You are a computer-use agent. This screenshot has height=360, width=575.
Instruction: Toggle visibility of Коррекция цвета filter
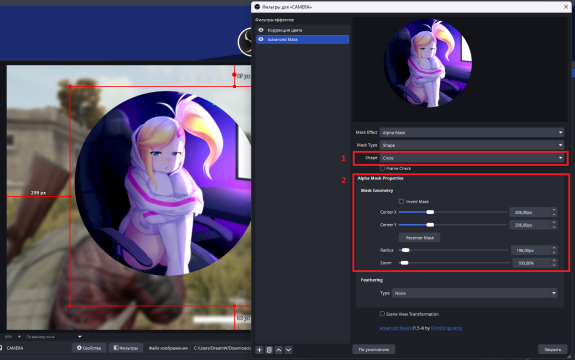coord(261,30)
